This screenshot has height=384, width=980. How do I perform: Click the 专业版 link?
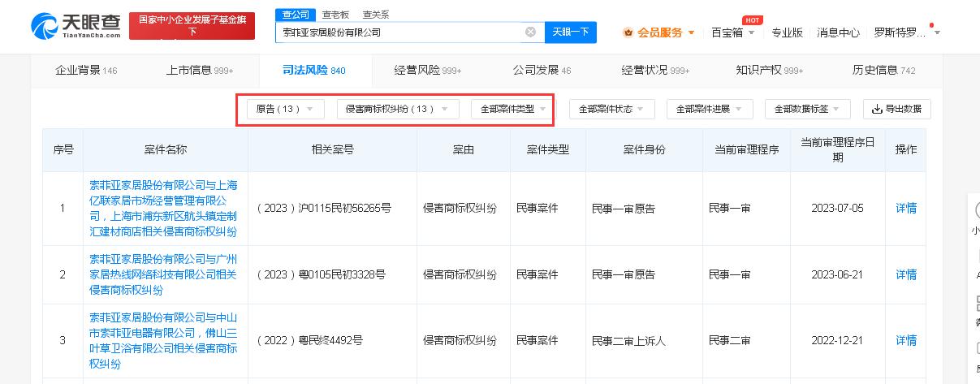tap(787, 32)
